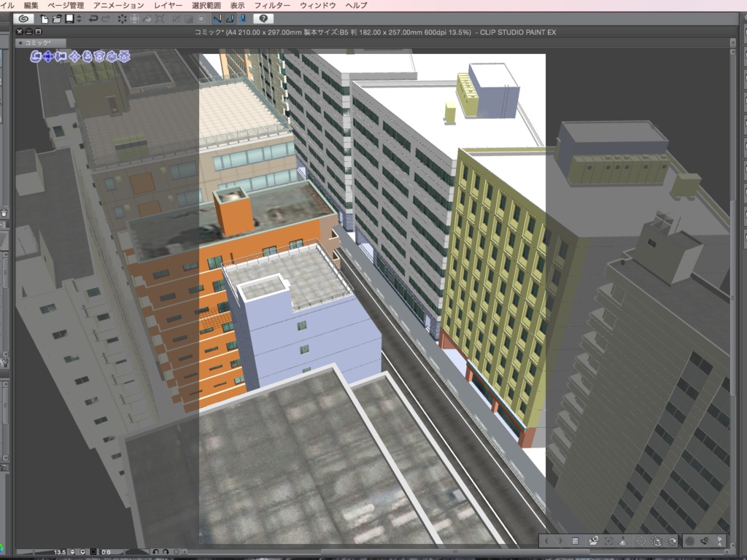Click the focus on editing target icon
This screenshot has width=747, height=560.
[x=608, y=541]
